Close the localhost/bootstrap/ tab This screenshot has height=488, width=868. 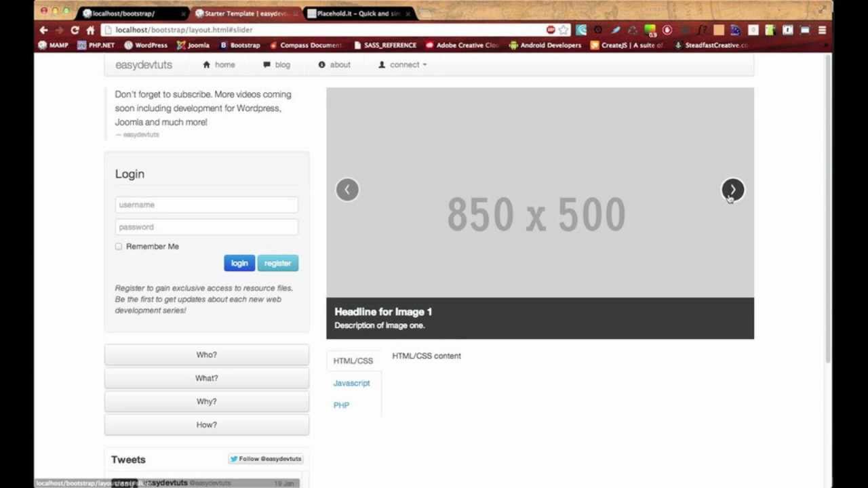(x=183, y=14)
